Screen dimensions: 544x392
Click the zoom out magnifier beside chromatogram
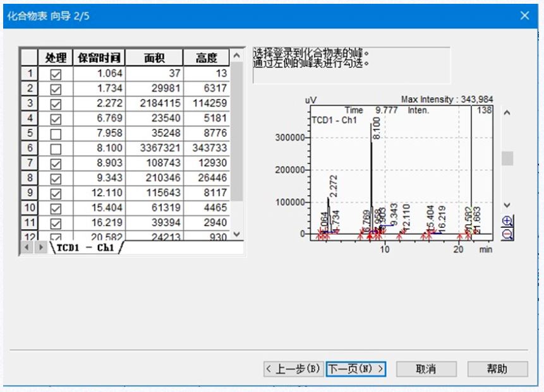pyautogui.click(x=507, y=234)
